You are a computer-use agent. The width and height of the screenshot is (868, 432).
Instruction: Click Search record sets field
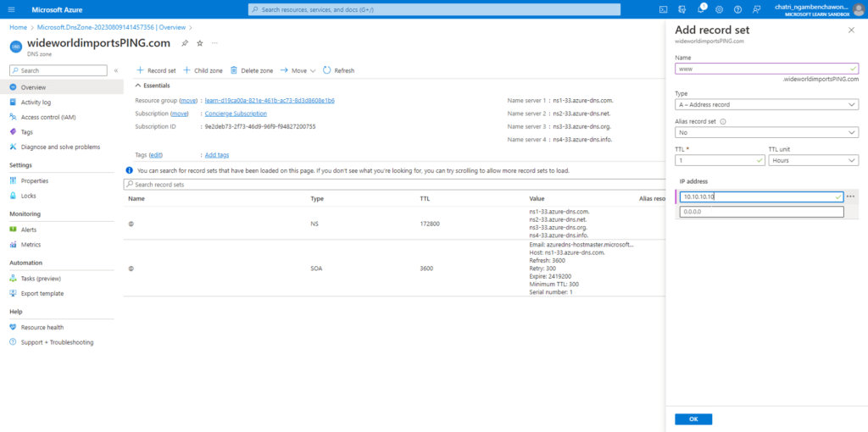point(396,185)
